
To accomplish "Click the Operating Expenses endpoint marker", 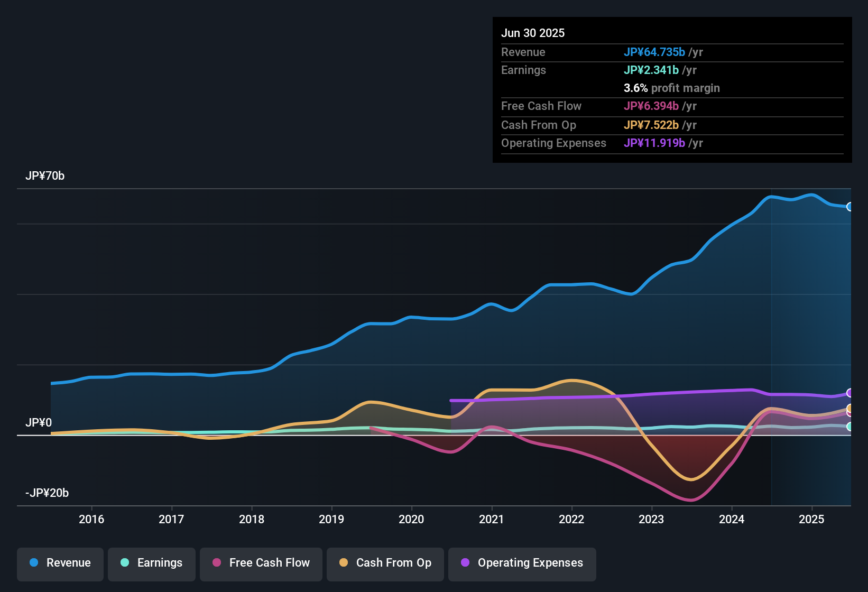I will tap(849, 393).
